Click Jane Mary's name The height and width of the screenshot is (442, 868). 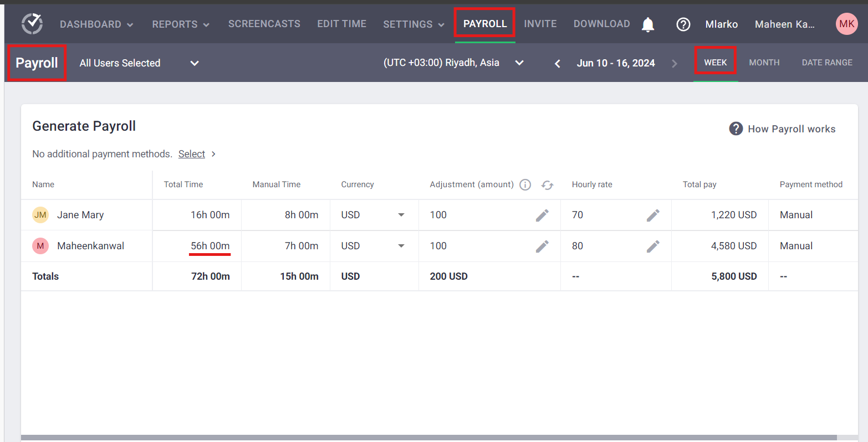point(80,215)
